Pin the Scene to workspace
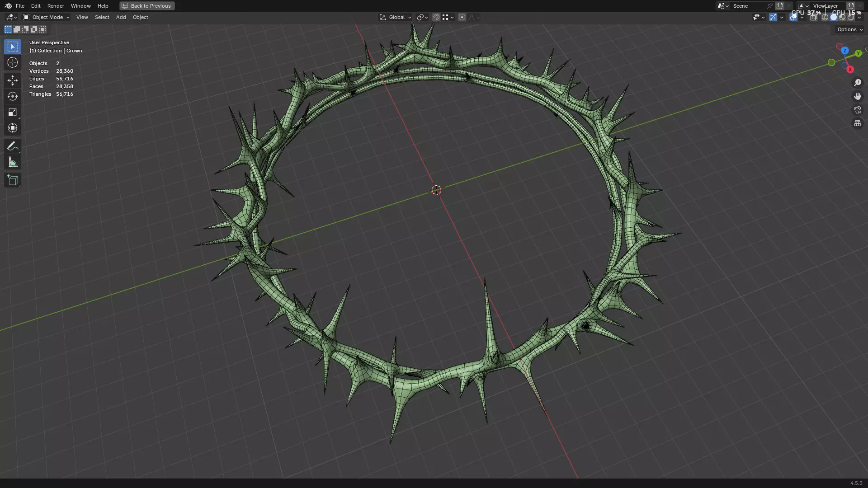This screenshot has width=868, height=488. (770, 6)
